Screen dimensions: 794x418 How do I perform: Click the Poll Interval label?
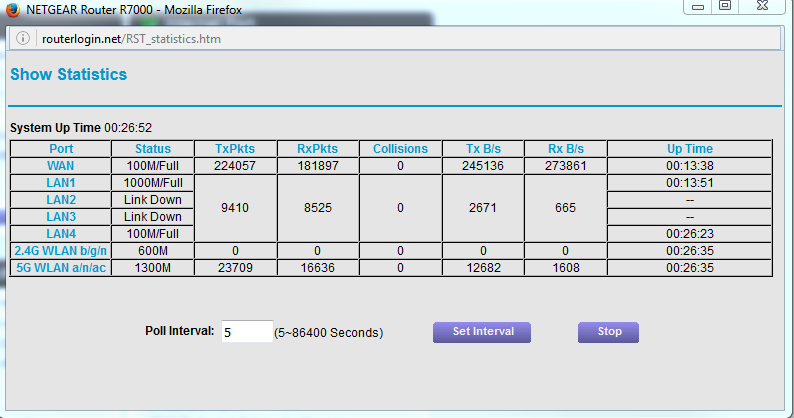(x=180, y=331)
